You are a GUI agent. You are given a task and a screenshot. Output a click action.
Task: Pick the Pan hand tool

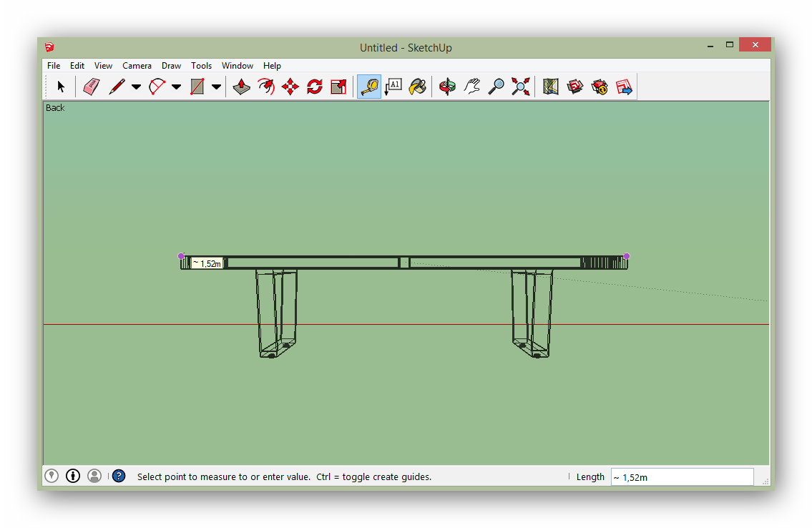tap(471, 87)
